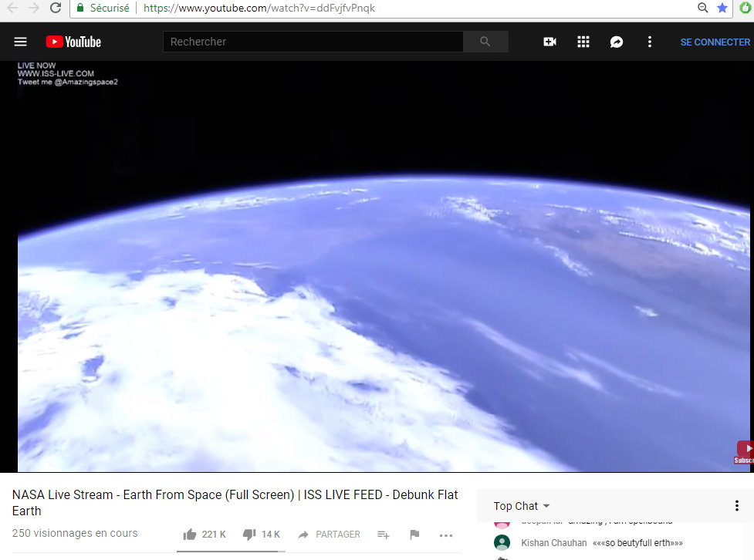Click the magnifier search button
The width and height of the screenshot is (754, 560).
click(x=485, y=42)
